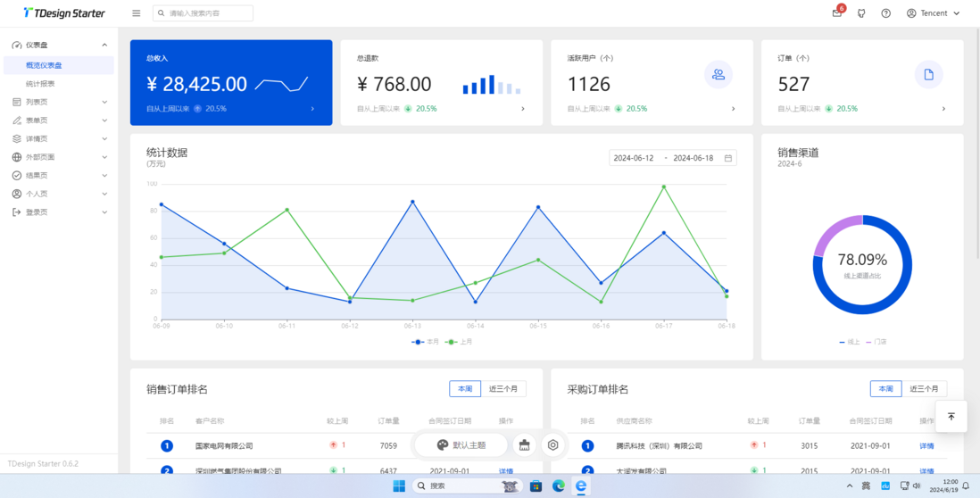The width and height of the screenshot is (980, 498).
Task: Open the Tencent user dropdown
Action: click(x=933, y=13)
